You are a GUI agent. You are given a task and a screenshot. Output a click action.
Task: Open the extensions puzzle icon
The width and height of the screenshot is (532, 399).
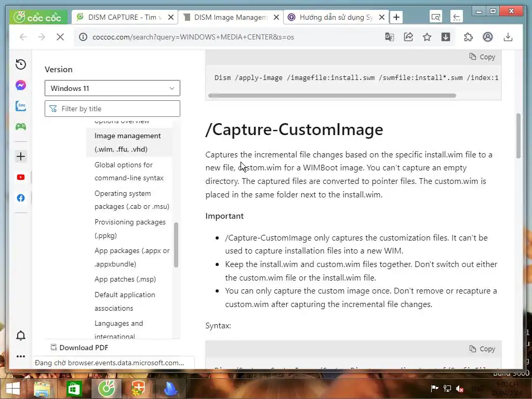tap(469, 37)
